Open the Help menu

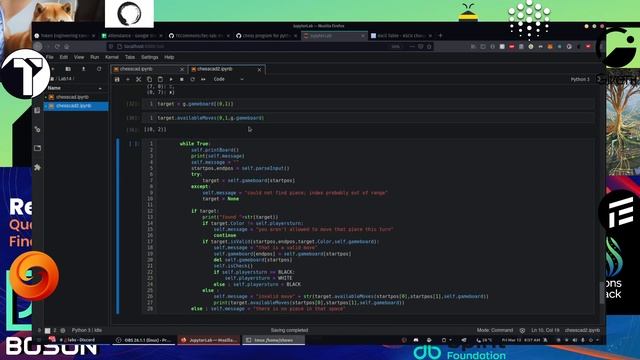pos(169,57)
